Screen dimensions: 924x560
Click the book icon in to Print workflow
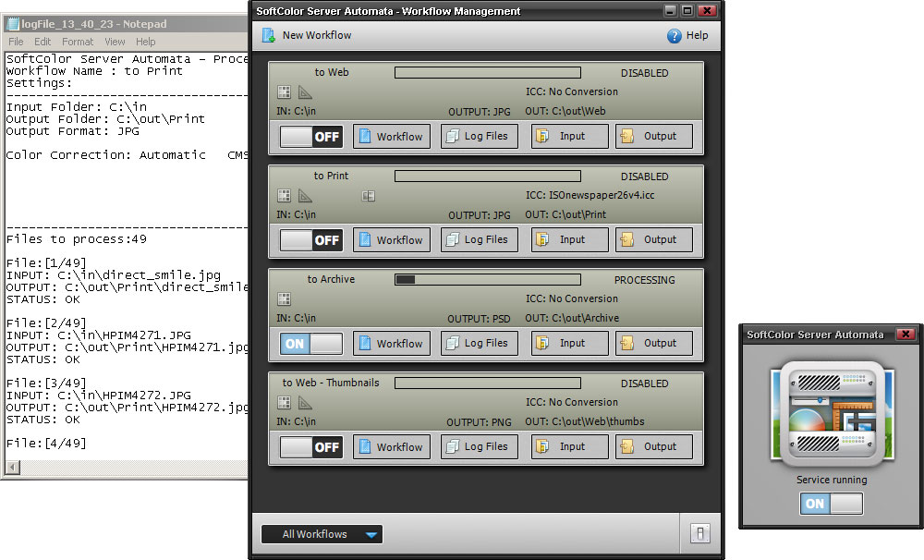click(x=368, y=196)
